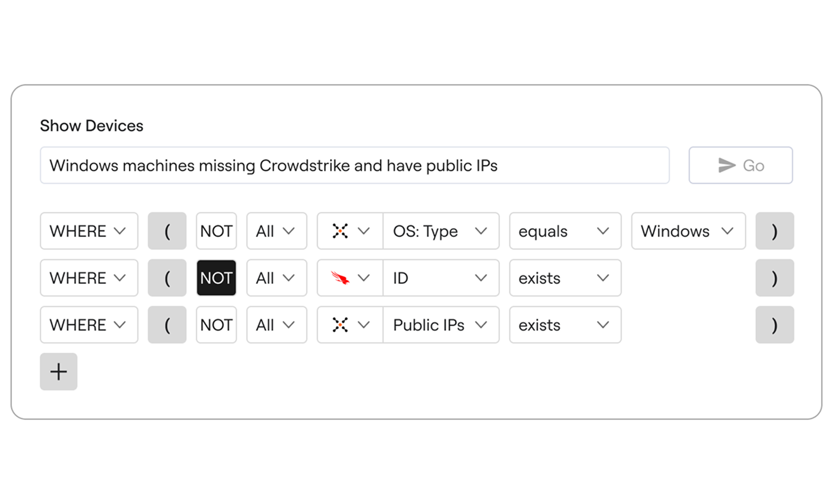This screenshot has height=504, width=833.
Task: Select the Axonius source icon in first row
Action: [341, 231]
